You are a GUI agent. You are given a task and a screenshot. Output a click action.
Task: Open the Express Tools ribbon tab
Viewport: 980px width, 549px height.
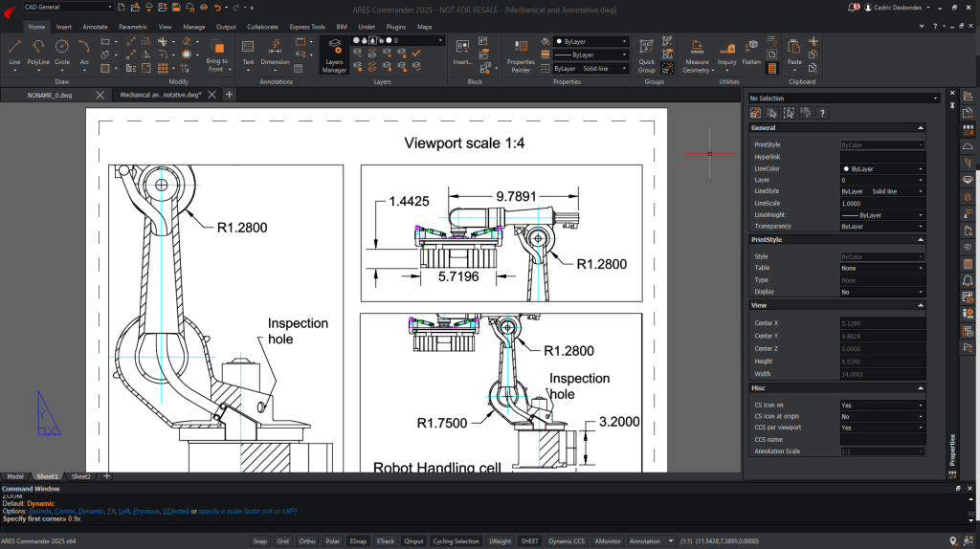pos(307,27)
